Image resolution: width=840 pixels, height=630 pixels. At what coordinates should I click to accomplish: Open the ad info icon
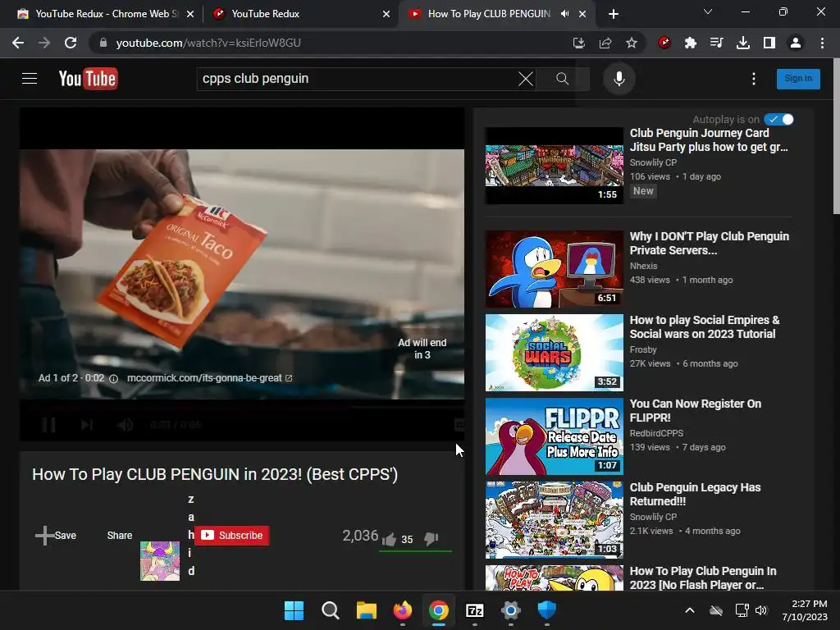(x=113, y=379)
